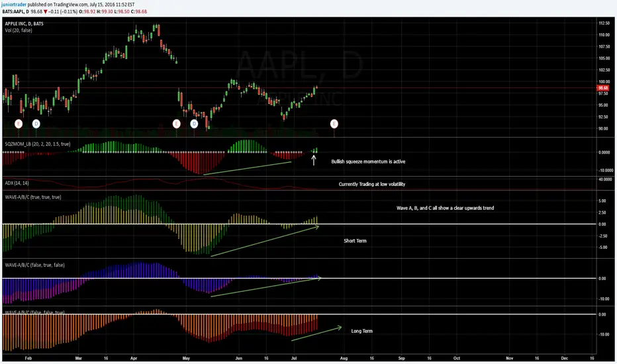
Task: Click the '90.00' price axis label
Action: [x=603, y=128]
